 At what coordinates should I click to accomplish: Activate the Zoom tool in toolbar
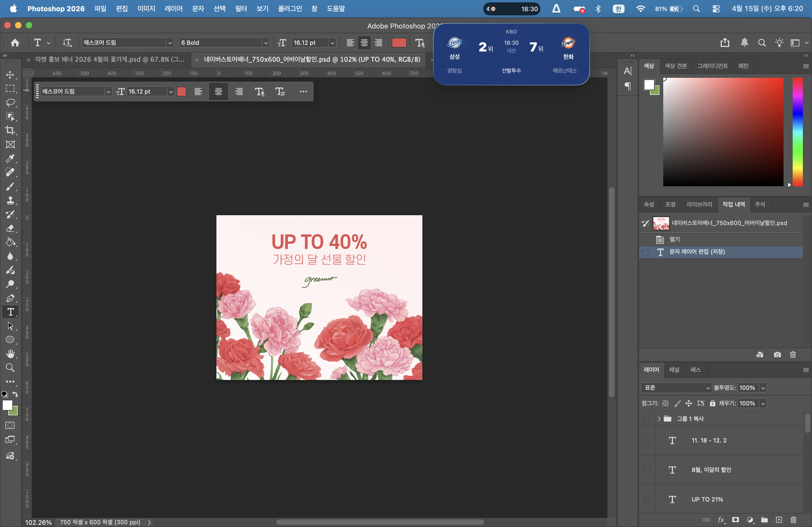[10, 368]
